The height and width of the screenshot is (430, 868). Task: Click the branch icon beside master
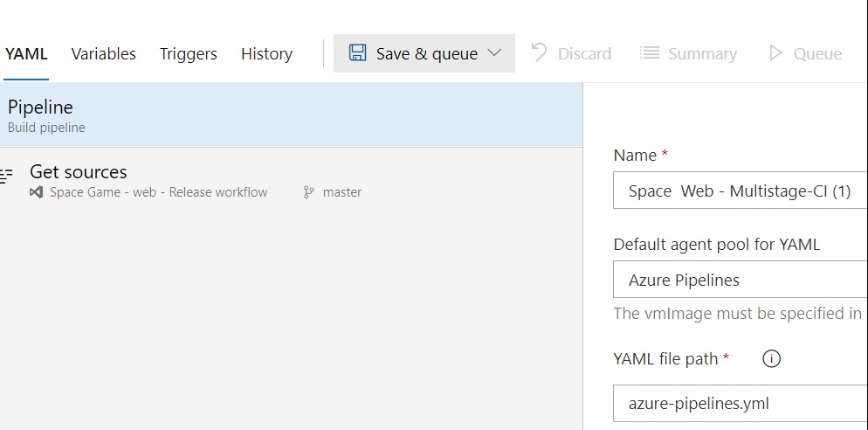coord(308,192)
